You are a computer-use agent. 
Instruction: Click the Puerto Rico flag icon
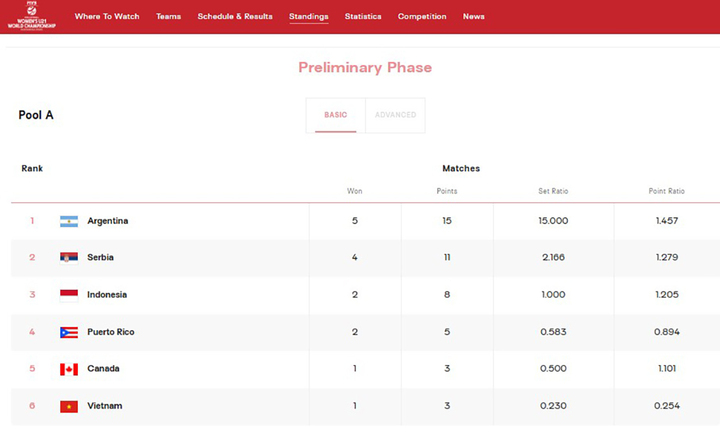(x=69, y=332)
